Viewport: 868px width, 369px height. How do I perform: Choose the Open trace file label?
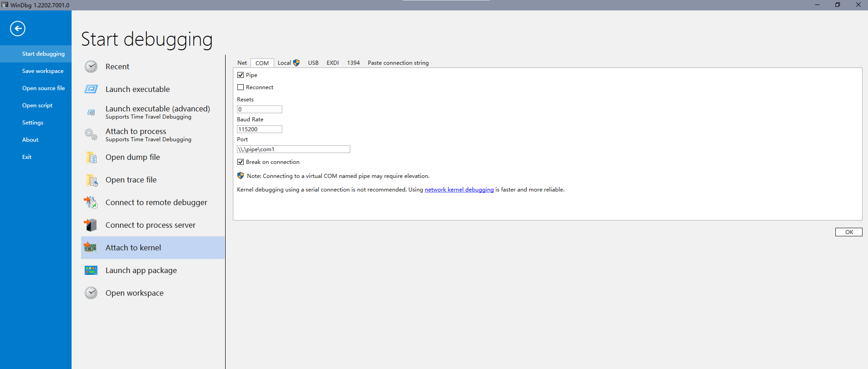(x=131, y=180)
